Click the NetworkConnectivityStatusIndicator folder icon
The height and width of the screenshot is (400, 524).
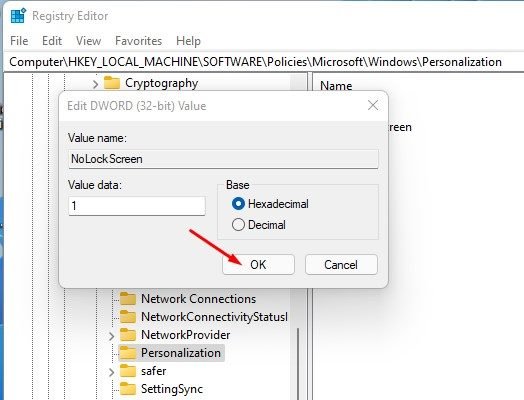coord(128,316)
